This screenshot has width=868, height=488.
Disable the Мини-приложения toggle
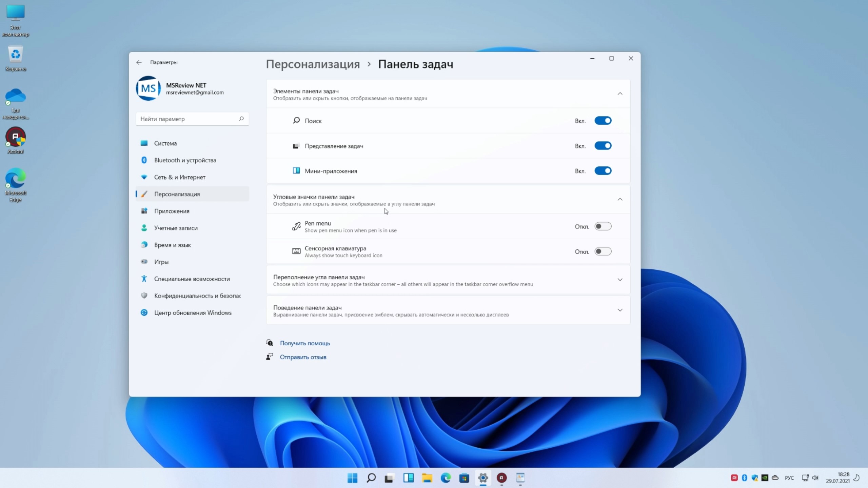pos(603,171)
